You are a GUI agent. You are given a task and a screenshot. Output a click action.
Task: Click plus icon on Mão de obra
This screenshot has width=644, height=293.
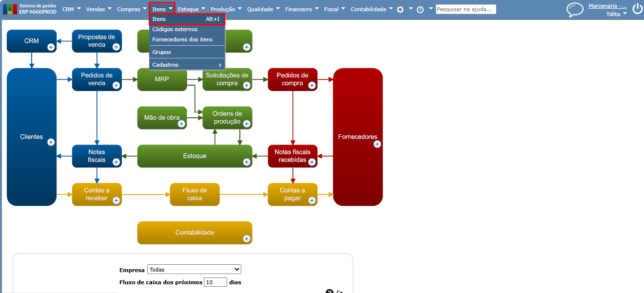[x=181, y=124]
